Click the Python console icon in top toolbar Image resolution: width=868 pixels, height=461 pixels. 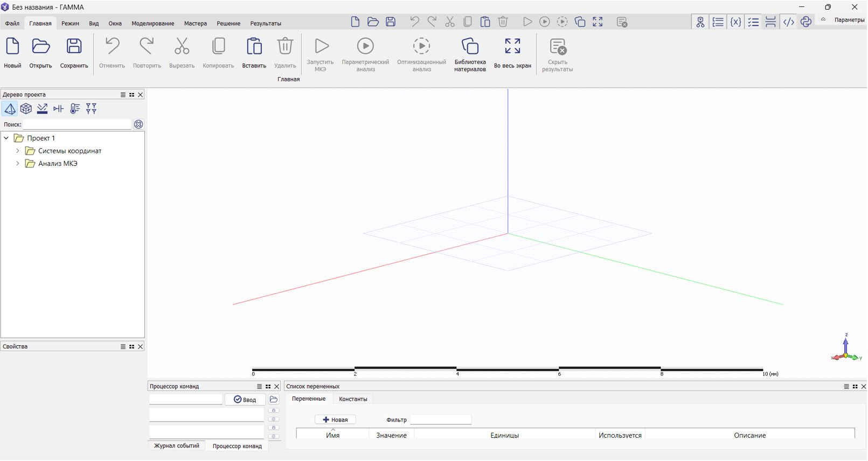point(806,22)
